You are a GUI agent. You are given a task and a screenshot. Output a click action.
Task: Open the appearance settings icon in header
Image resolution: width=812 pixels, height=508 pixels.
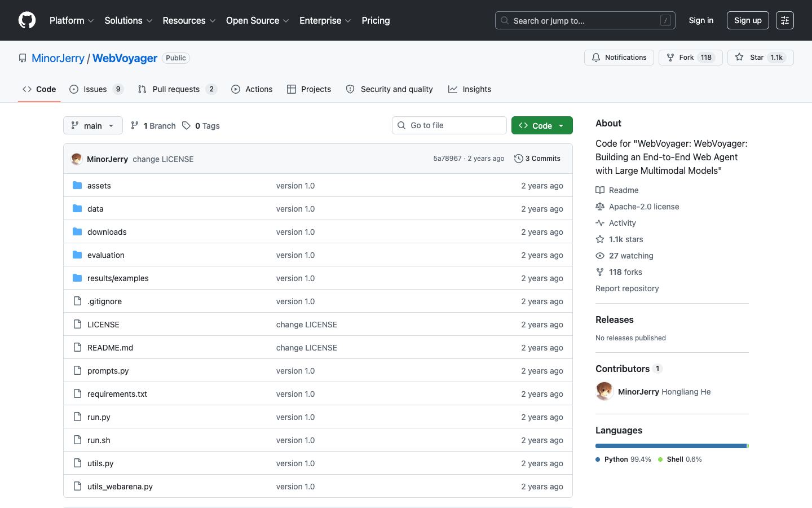(785, 20)
